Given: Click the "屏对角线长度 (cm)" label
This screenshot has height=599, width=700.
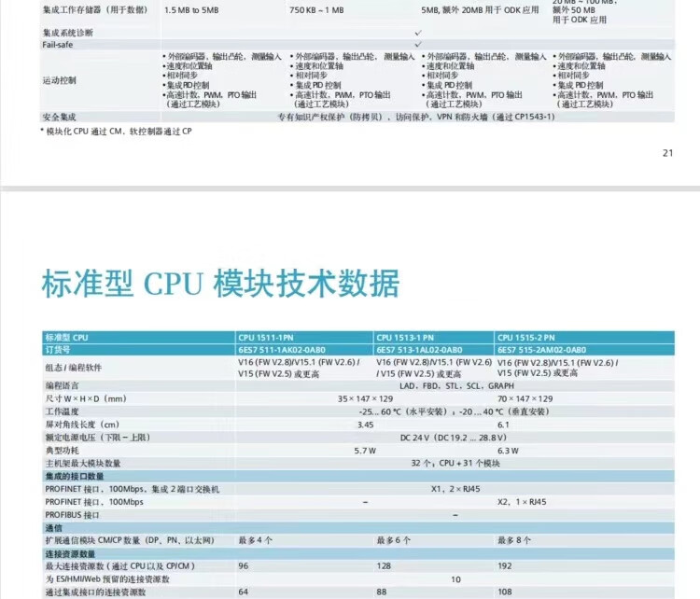Looking at the screenshot, I should click(x=82, y=425).
